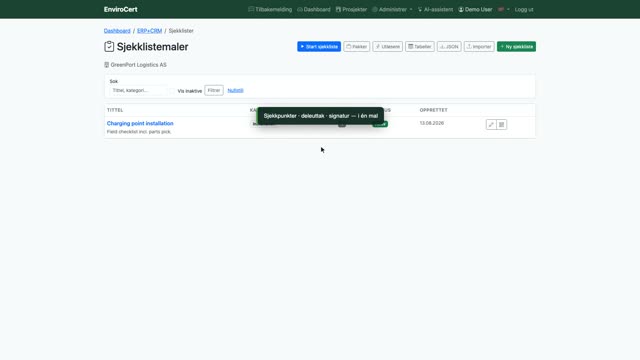The width and height of the screenshot is (640, 360).
Task: Open Utløsere button
Action: [x=387, y=47]
